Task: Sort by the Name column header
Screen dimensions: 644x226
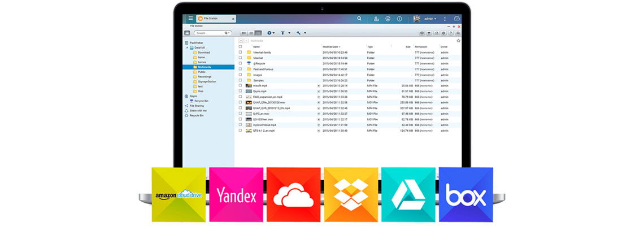Action: click(256, 47)
